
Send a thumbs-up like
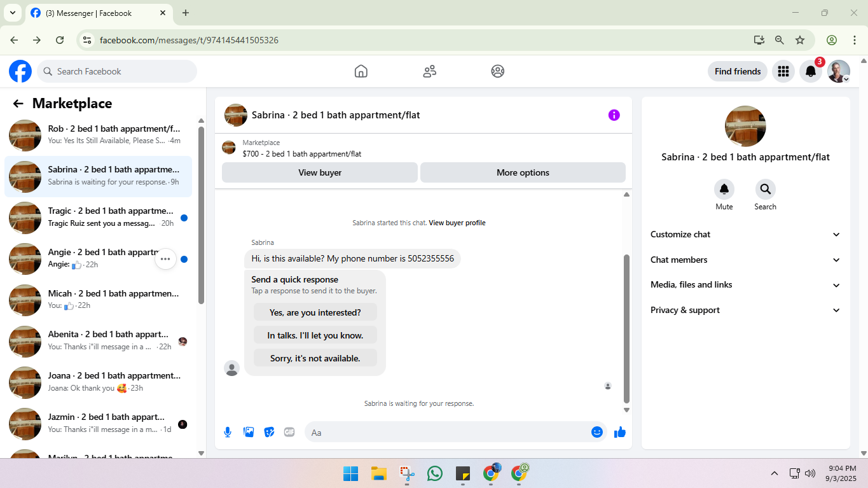click(620, 432)
